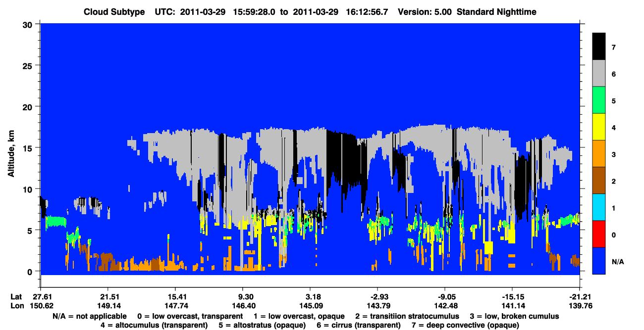Click legend text '3 = low, broken cumulus'

[x=515, y=316]
